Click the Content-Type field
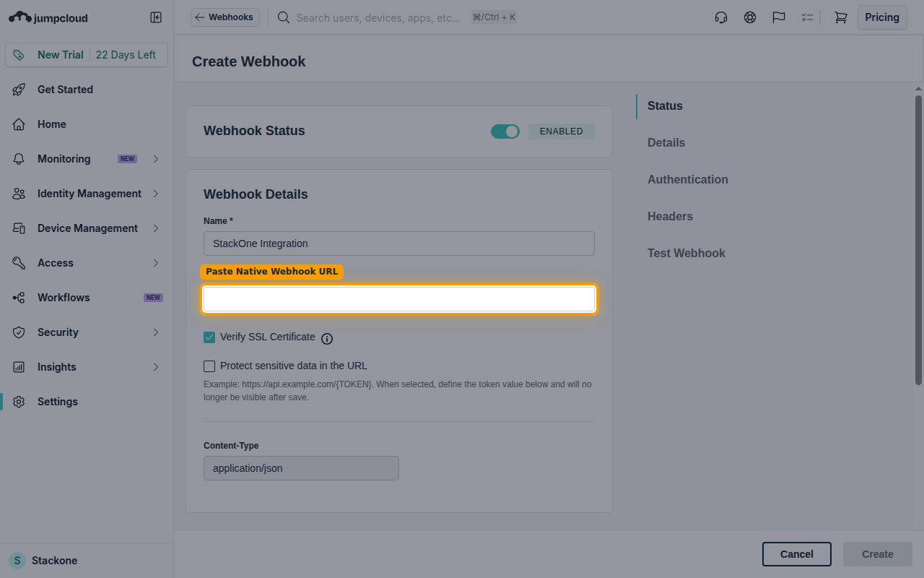 pos(301,468)
